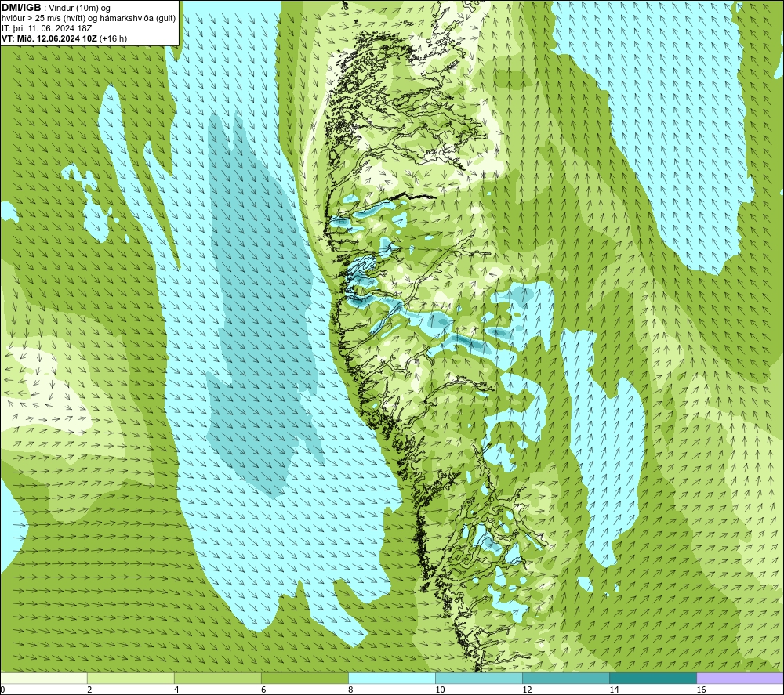Click the '2' scale label
Image resolution: width=784 pixels, height=695 pixels.
(x=89, y=690)
